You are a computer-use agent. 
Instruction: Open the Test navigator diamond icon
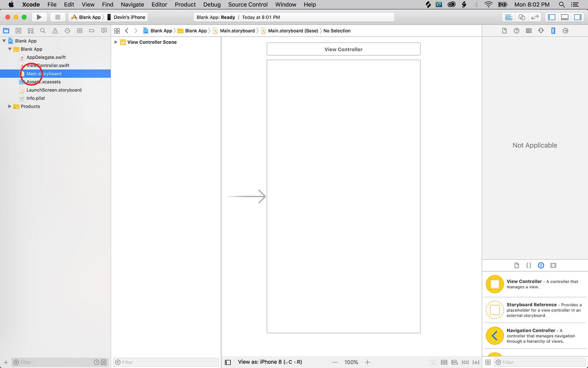click(x=67, y=31)
